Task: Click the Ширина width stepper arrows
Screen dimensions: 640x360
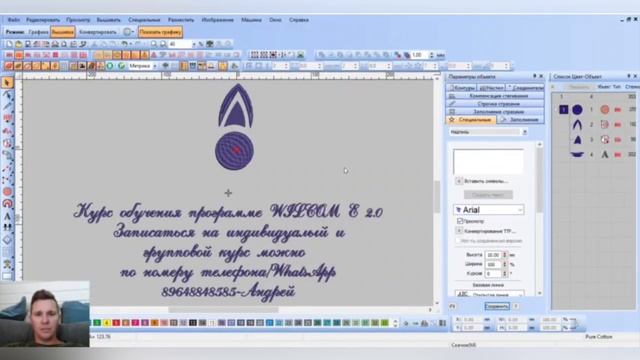Action: click(505, 264)
